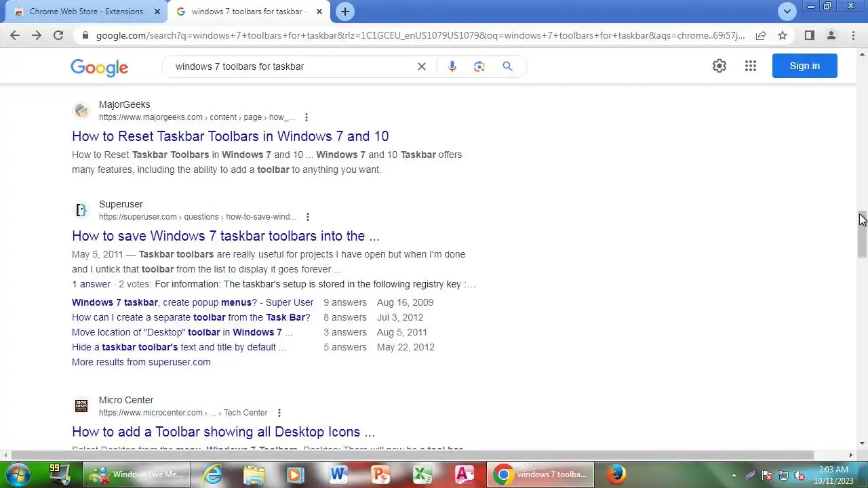Launch Internet Explorer from taskbar
Viewport: 868px width, 488px height.
(212, 474)
